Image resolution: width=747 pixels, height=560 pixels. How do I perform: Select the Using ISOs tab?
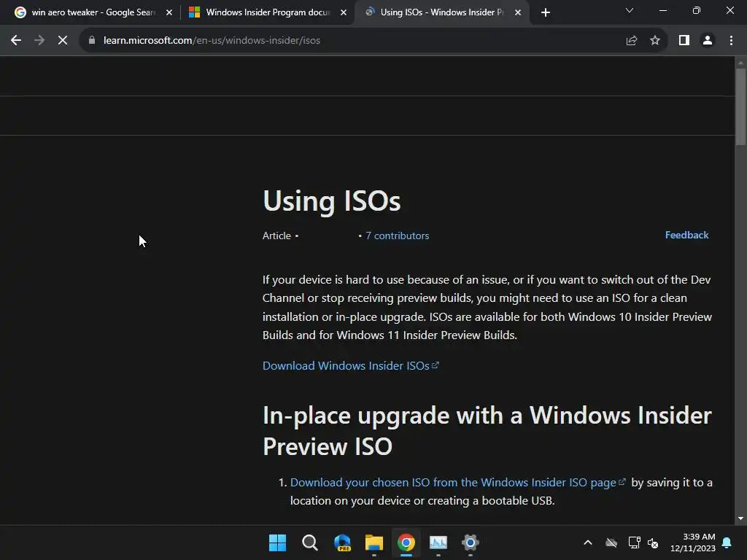tap(441, 12)
